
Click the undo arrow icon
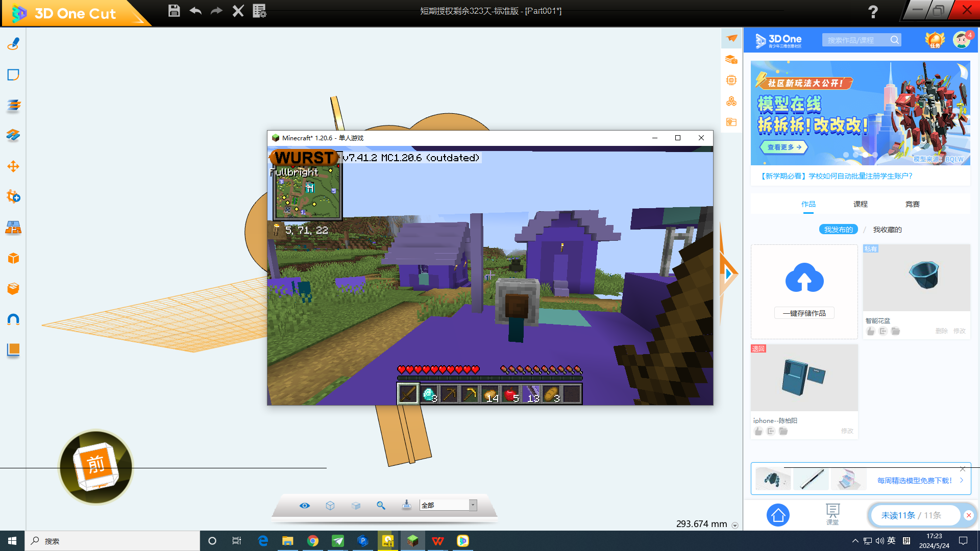[195, 11]
